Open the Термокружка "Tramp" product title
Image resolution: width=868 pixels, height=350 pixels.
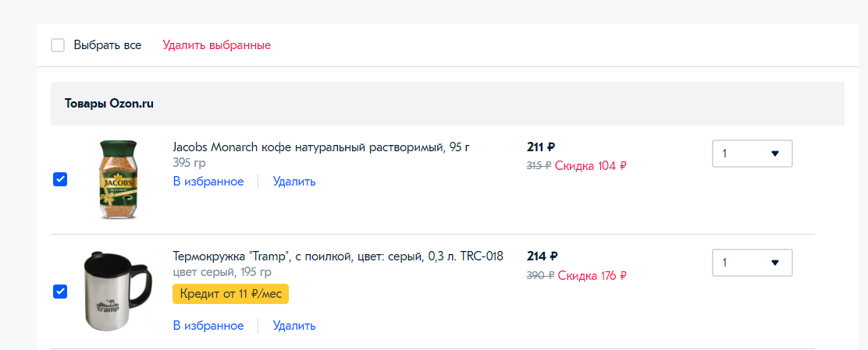coord(338,256)
